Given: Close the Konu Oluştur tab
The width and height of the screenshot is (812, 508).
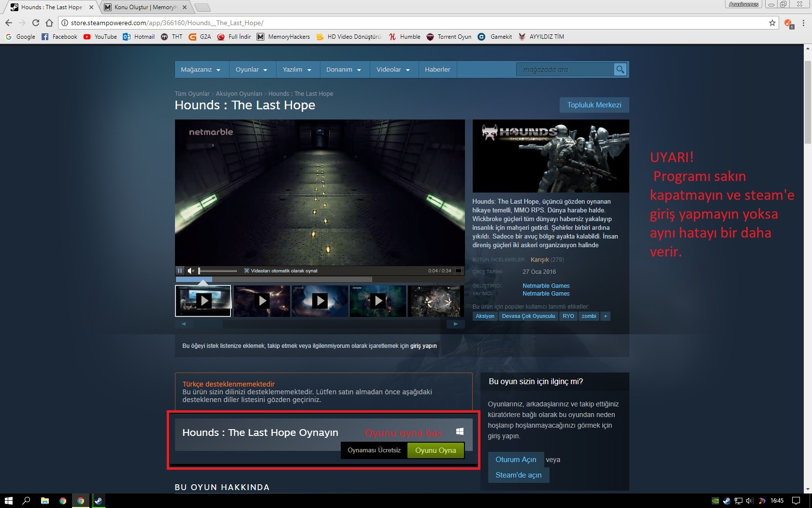Looking at the screenshot, I should pyautogui.click(x=185, y=7).
